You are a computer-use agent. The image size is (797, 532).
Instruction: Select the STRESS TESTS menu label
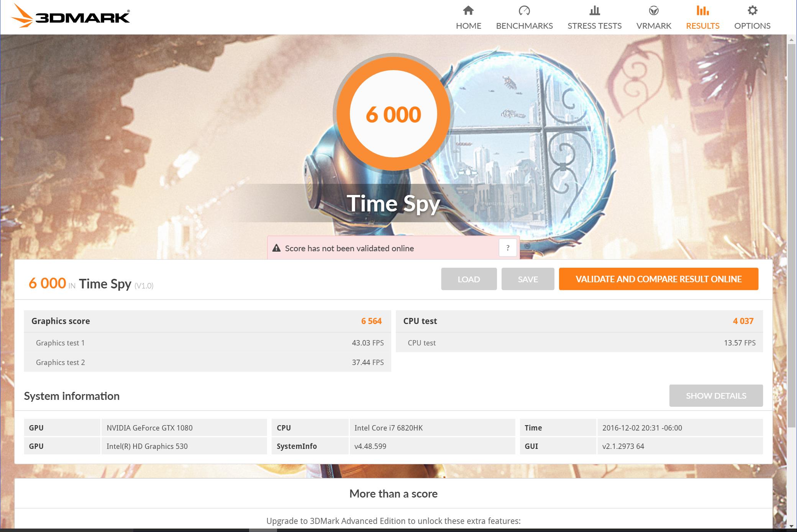click(x=594, y=26)
